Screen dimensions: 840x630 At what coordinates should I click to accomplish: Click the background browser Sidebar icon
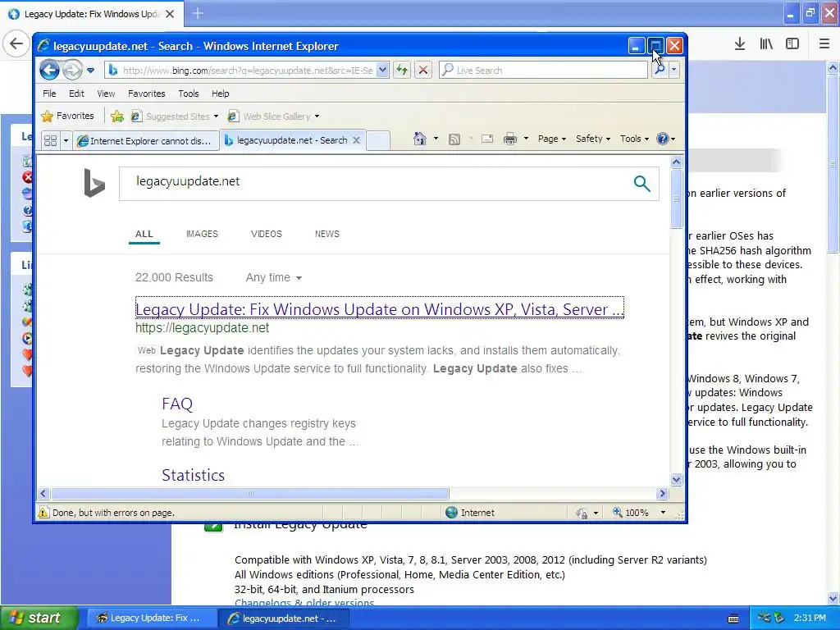pos(792,43)
